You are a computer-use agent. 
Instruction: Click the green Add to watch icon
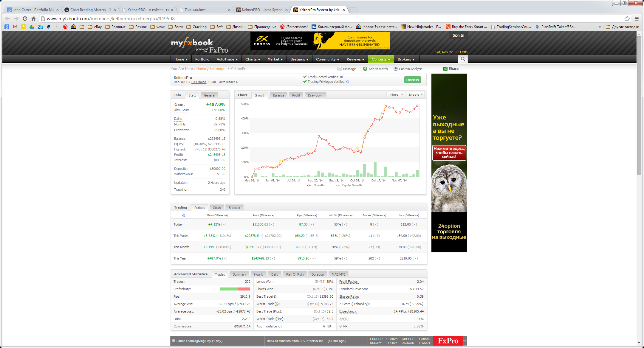click(365, 69)
